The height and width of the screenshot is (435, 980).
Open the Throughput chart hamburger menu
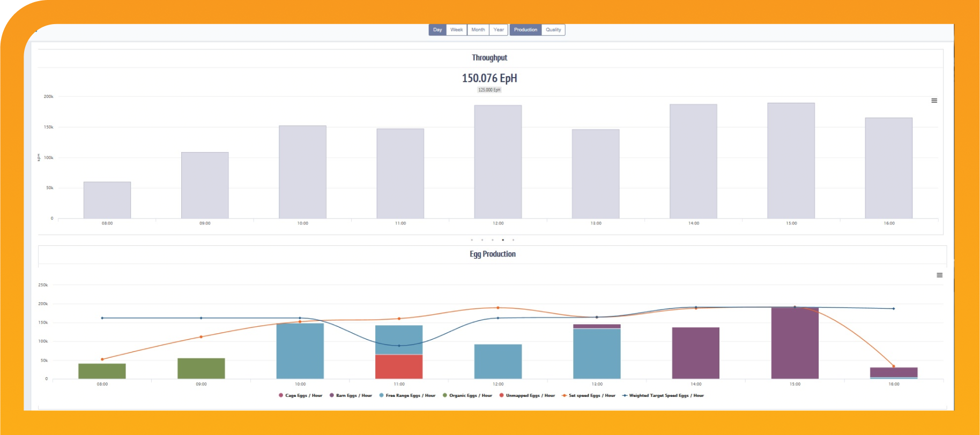(934, 101)
